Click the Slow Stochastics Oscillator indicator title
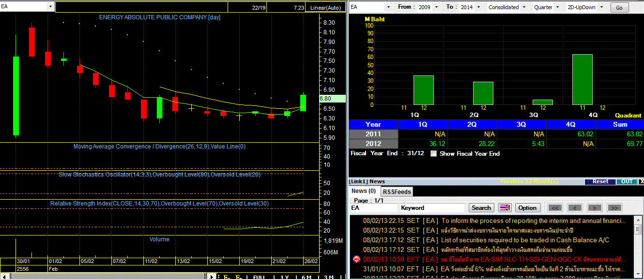Image resolution: width=644 pixels, height=279 pixels. pos(159,175)
